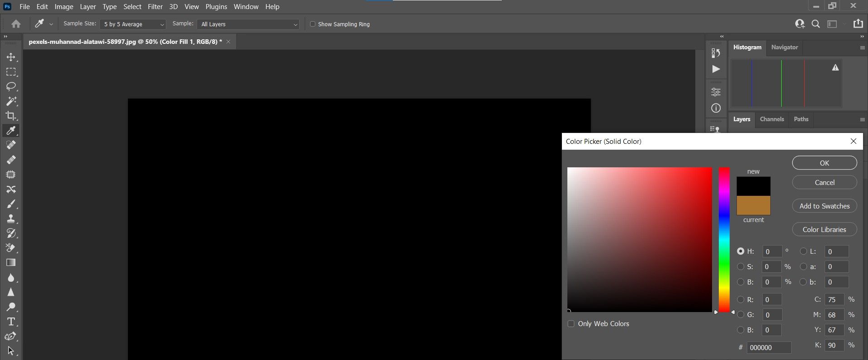Open the File menu
Screen dimensions: 868x360
pos(25,7)
